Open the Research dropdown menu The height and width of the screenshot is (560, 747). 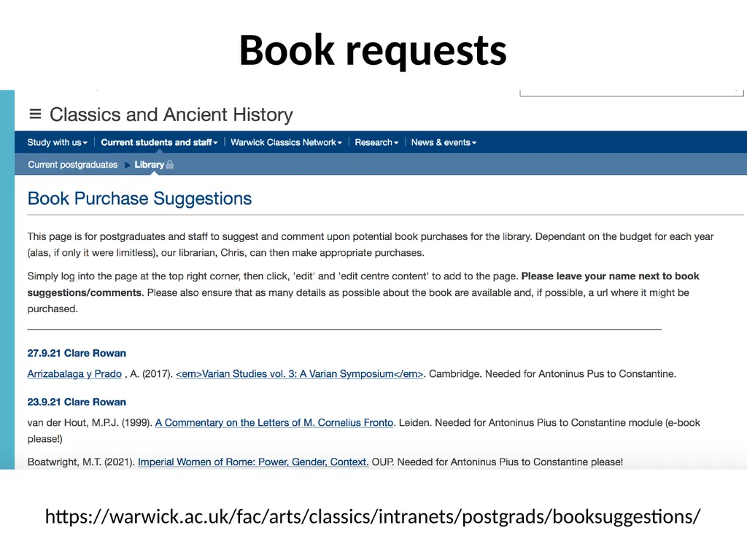(x=376, y=142)
